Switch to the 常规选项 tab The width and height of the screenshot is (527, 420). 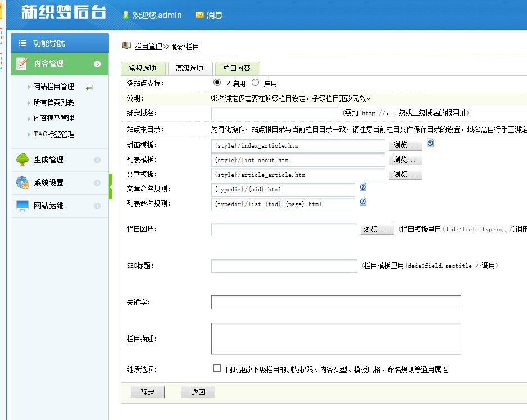pyautogui.click(x=143, y=68)
